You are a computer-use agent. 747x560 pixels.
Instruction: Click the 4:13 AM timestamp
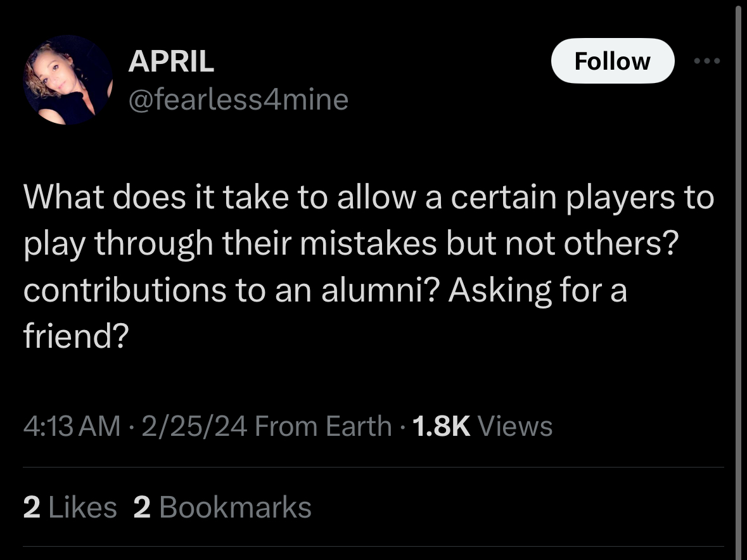(x=72, y=426)
